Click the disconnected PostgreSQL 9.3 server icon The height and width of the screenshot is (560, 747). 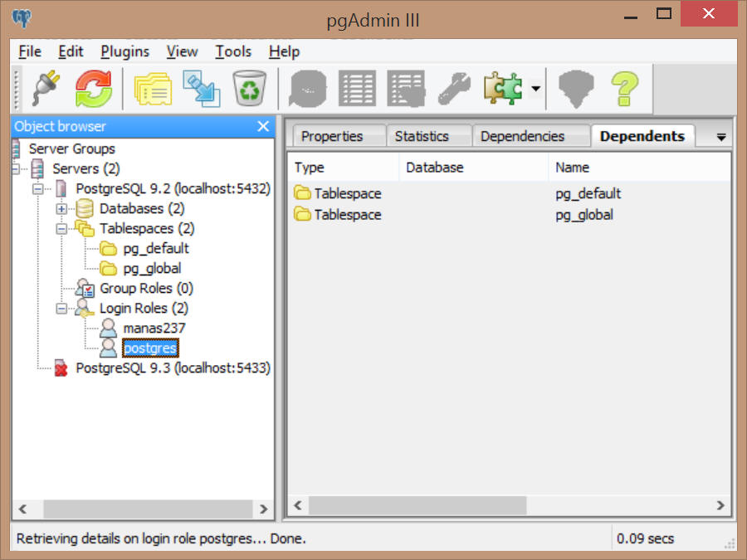[x=61, y=368]
